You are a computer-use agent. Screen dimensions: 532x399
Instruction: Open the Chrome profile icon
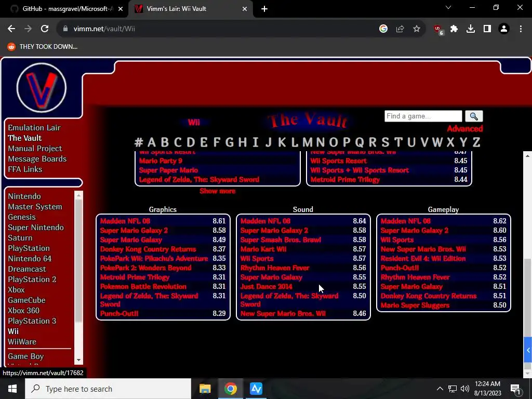[x=504, y=29]
